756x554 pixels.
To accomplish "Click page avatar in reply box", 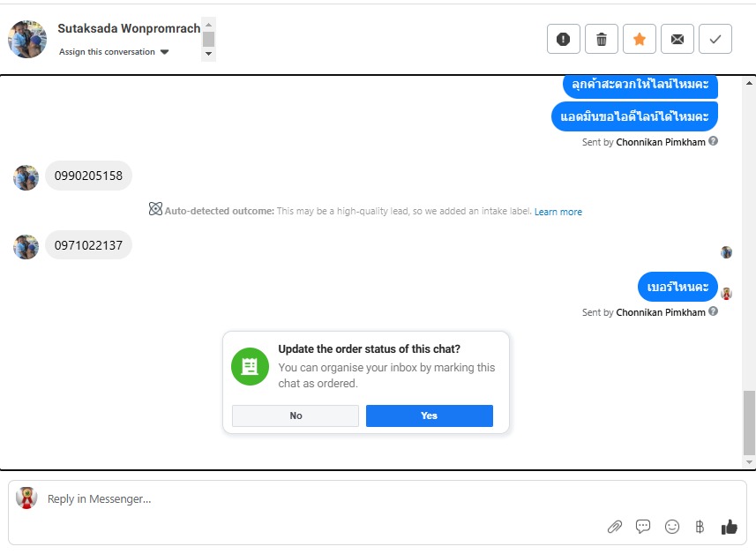I will click(x=26, y=498).
